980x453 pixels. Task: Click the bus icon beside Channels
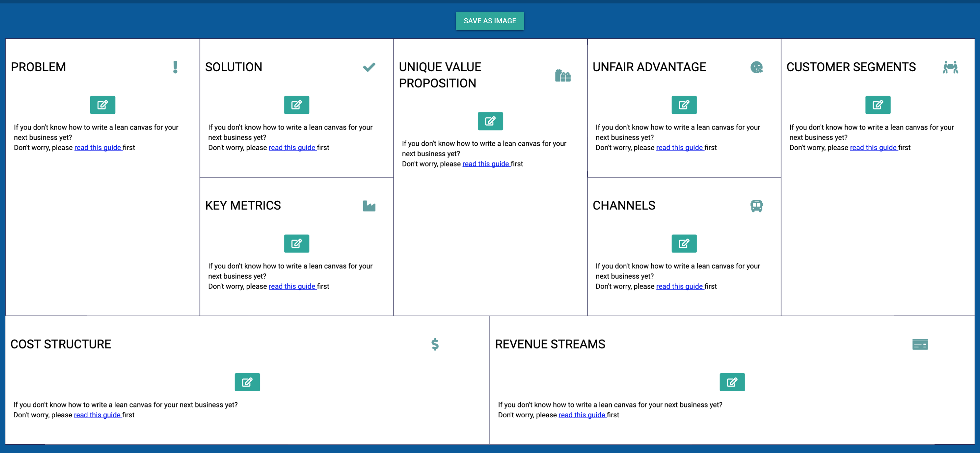756,206
